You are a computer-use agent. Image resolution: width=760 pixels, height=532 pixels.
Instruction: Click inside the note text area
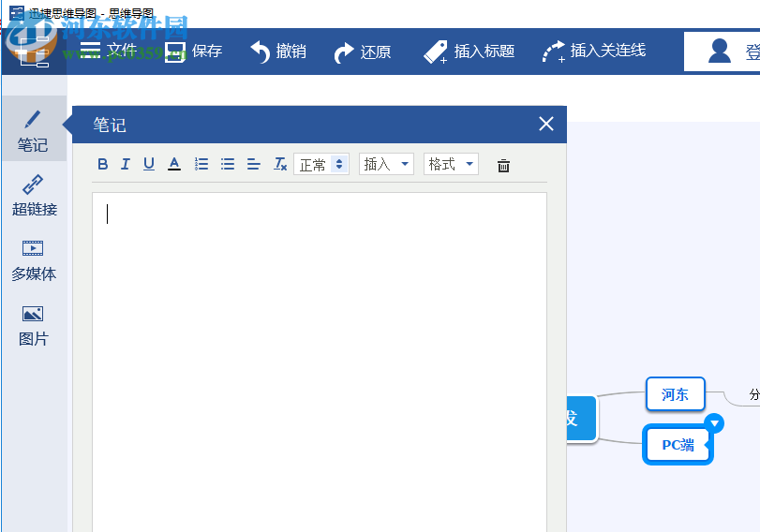pos(320,362)
